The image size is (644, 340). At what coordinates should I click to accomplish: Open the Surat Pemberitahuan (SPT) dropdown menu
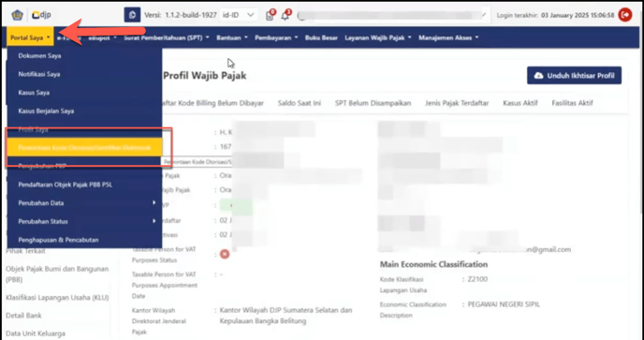tap(167, 37)
